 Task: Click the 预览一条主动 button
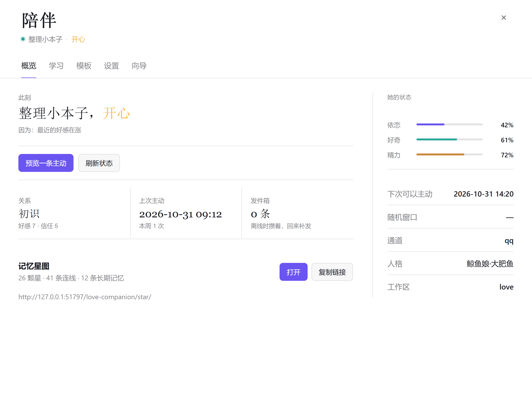[x=46, y=163]
